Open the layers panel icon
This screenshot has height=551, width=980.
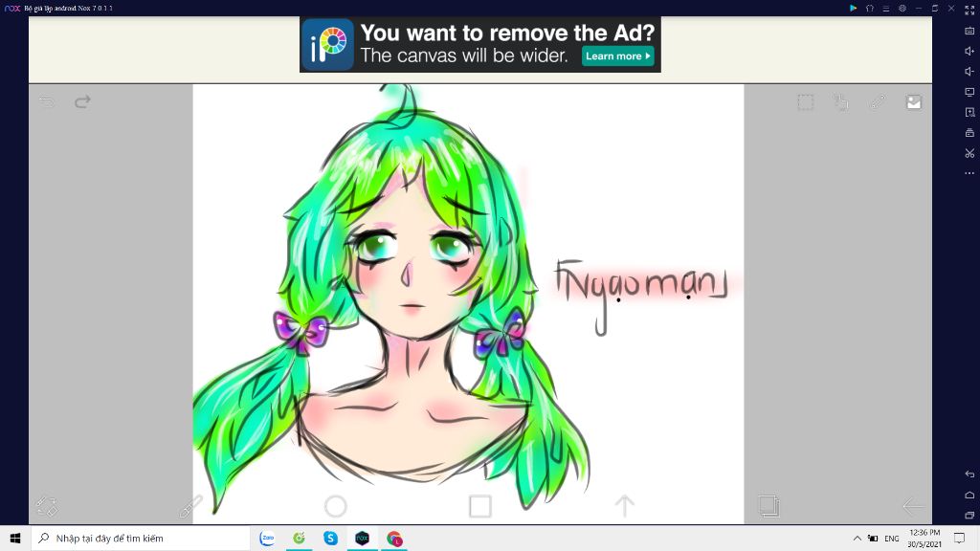tap(768, 506)
